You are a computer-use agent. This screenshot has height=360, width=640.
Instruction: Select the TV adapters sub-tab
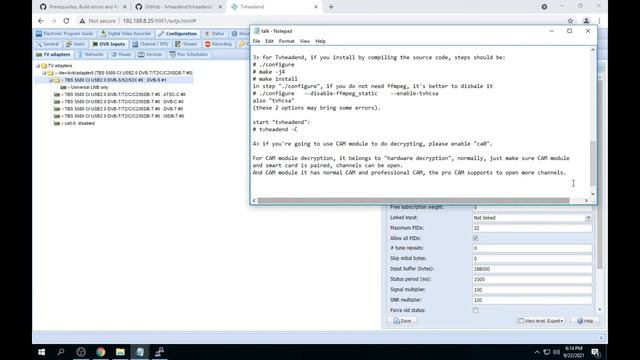coord(53,54)
